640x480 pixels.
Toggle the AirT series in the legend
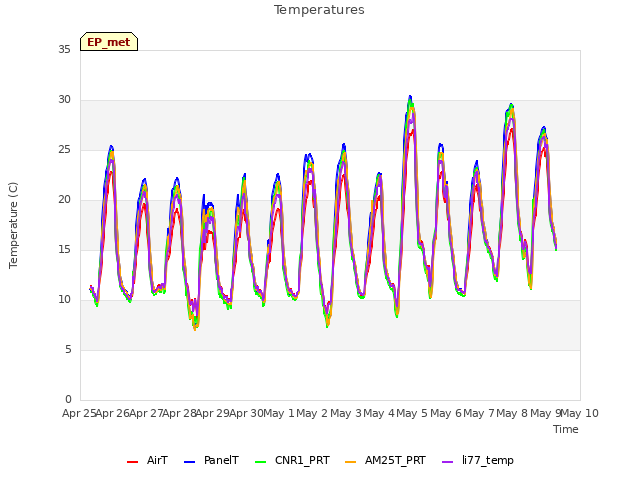[147, 461]
